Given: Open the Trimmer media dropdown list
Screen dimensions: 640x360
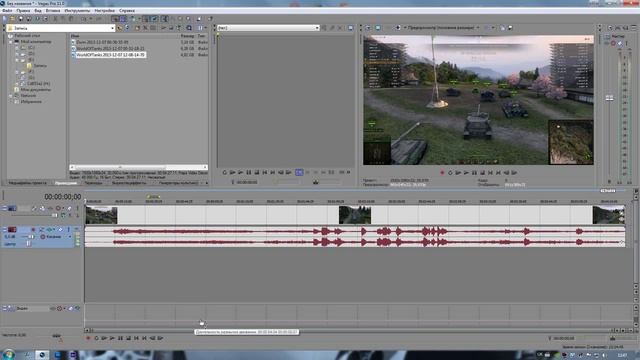Looking at the screenshot, I should tap(317, 28).
